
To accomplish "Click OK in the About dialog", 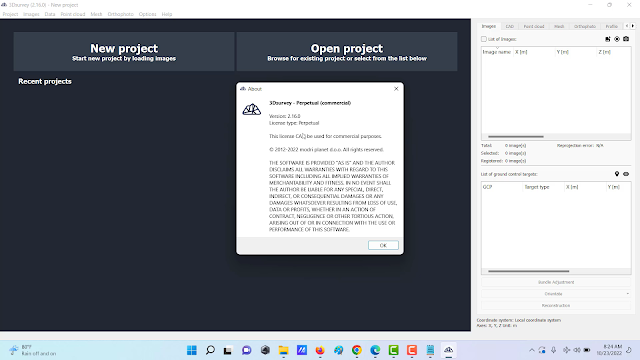I will [383, 245].
